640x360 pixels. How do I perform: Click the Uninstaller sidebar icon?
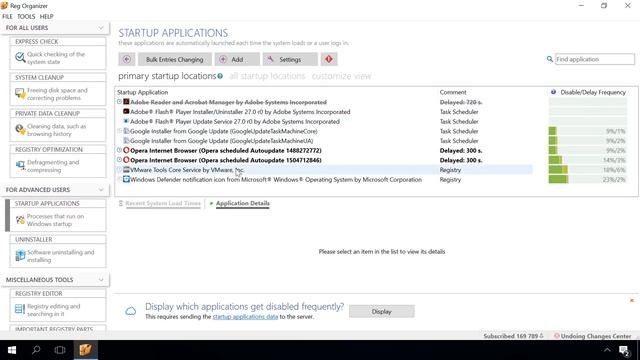[20, 256]
